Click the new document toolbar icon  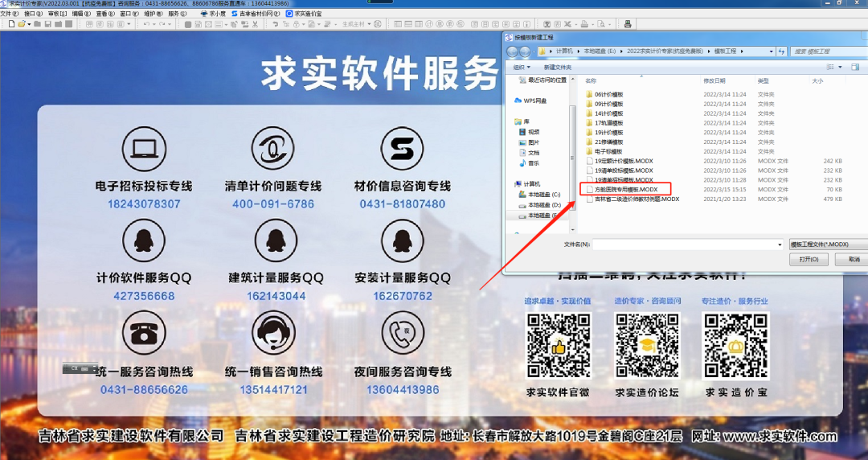coord(11,24)
